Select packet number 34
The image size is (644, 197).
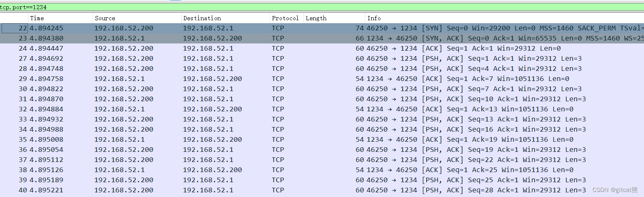pyautogui.click(x=322, y=130)
